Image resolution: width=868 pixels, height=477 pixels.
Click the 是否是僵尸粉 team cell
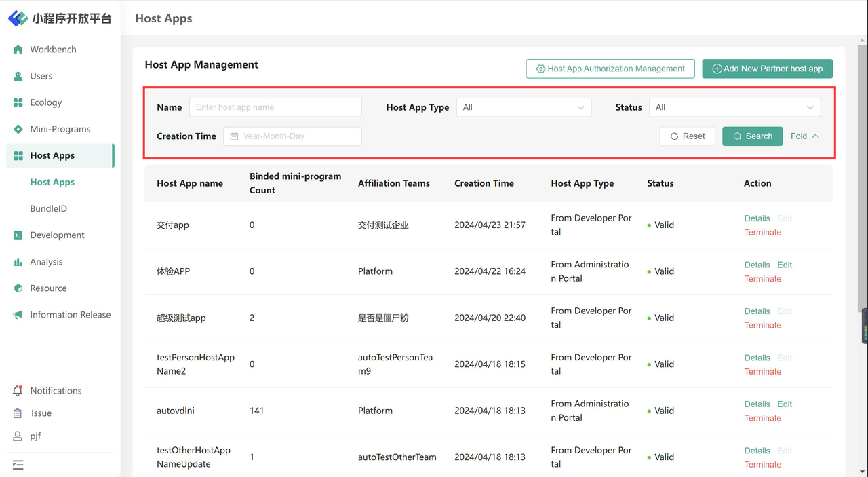(383, 318)
